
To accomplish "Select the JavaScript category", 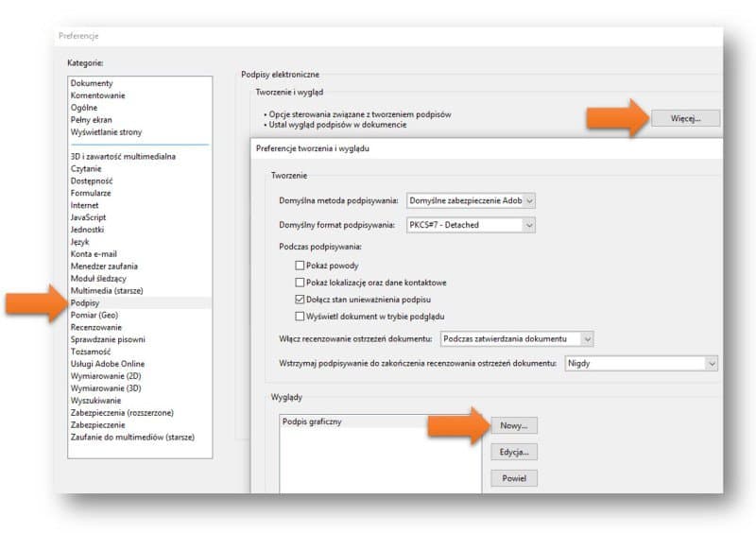I will pos(139,217).
